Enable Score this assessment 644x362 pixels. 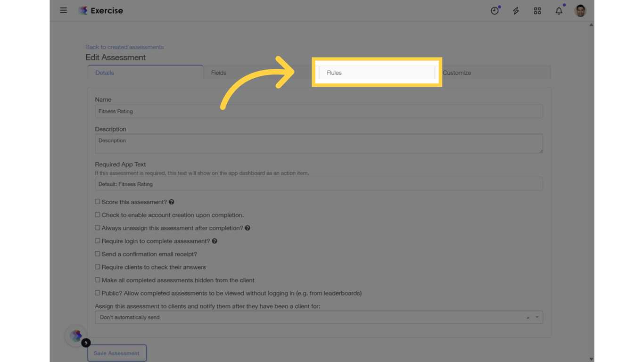(x=98, y=201)
